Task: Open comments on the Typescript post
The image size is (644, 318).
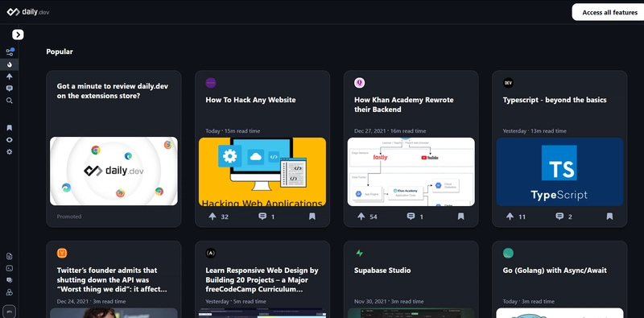Action: point(559,217)
